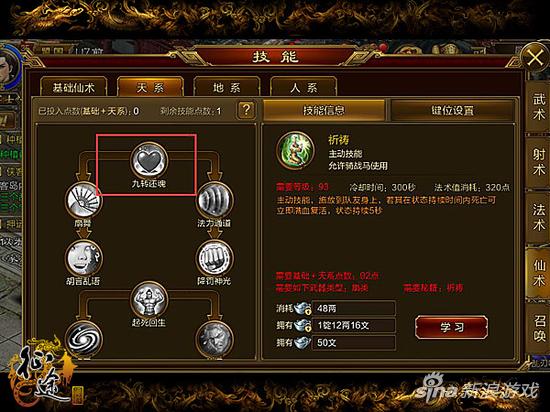Viewport: 550px width, 412px height.
Task: Open the 键位设置 panel tab
Action: tap(452, 110)
